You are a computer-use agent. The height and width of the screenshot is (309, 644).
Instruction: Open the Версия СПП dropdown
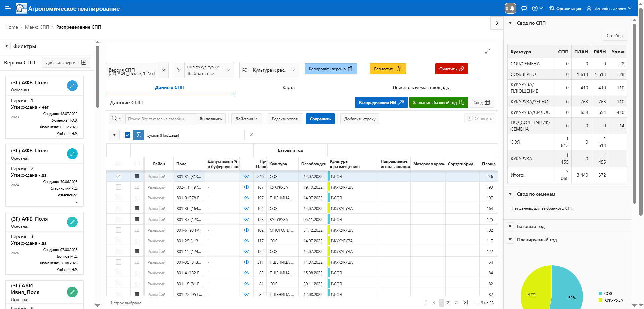point(163,70)
